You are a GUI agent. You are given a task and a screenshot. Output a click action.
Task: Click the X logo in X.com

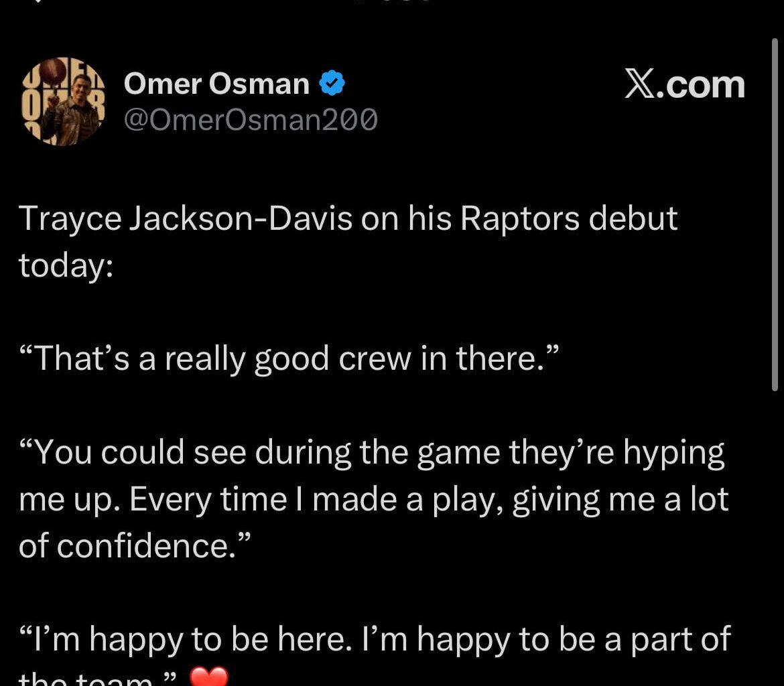(641, 85)
